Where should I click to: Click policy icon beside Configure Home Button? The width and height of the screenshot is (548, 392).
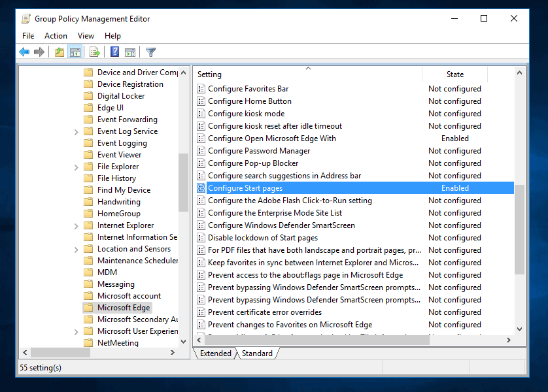click(x=201, y=101)
